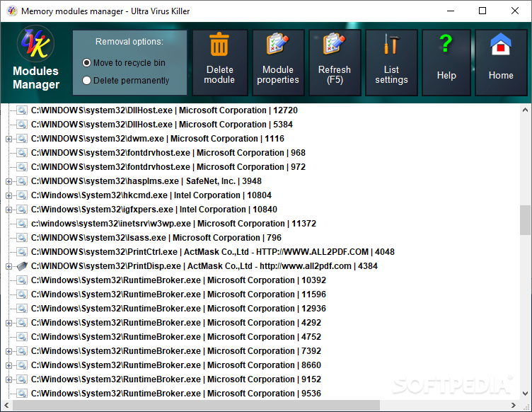The image size is (532, 412).
Task: Click the Delete module trash icon
Action: pos(219,45)
